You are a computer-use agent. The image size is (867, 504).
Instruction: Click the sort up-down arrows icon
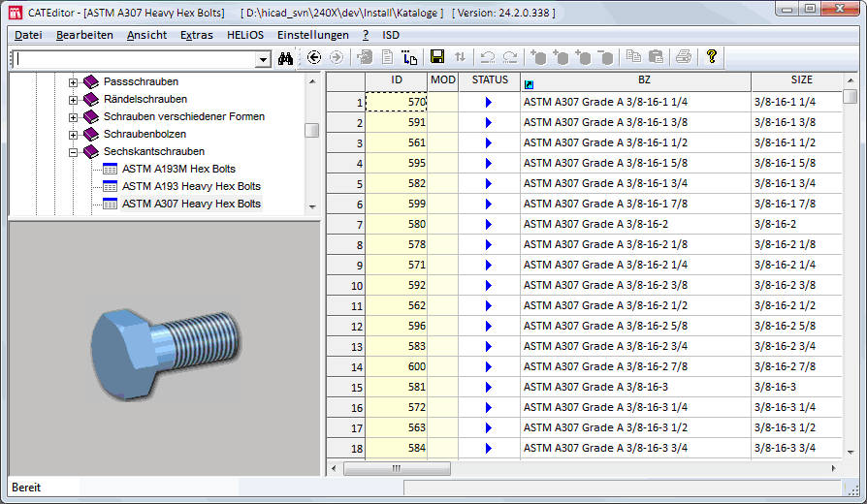pyautogui.click(x=460, y=58)
